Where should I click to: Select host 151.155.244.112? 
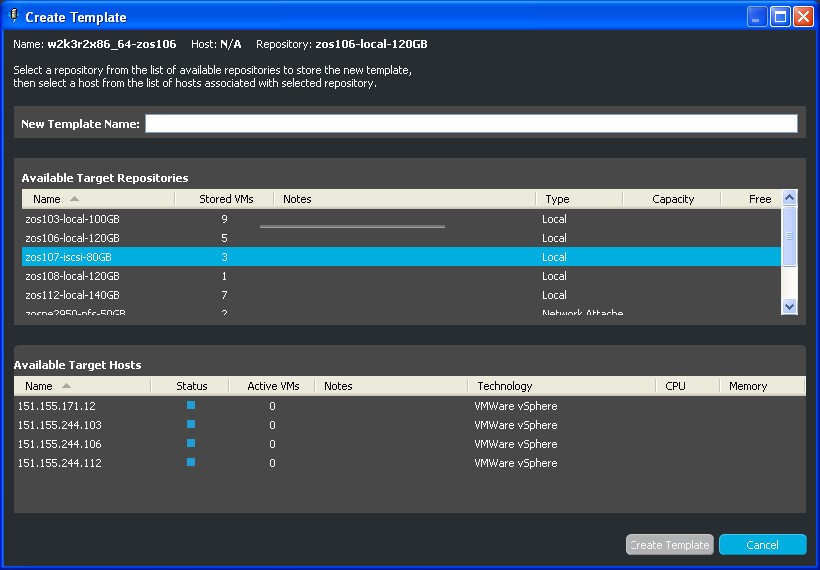(x=409, y=463)
